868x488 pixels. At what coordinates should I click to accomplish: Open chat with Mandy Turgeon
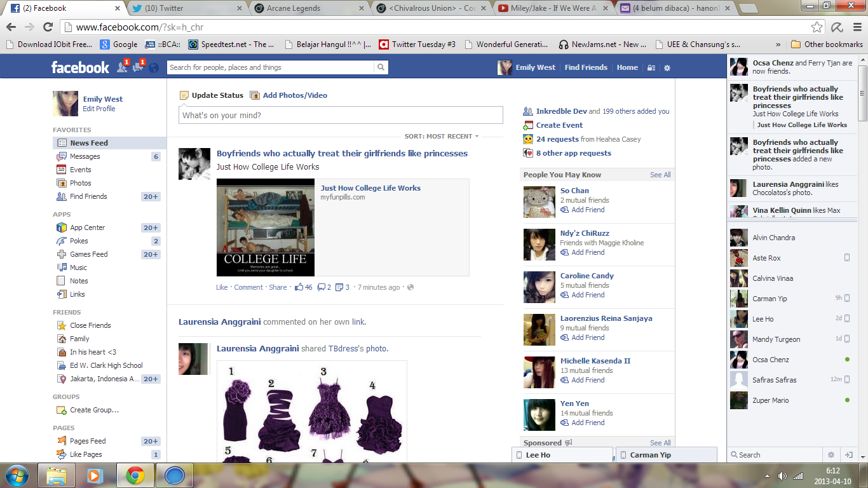pos(790,339)
